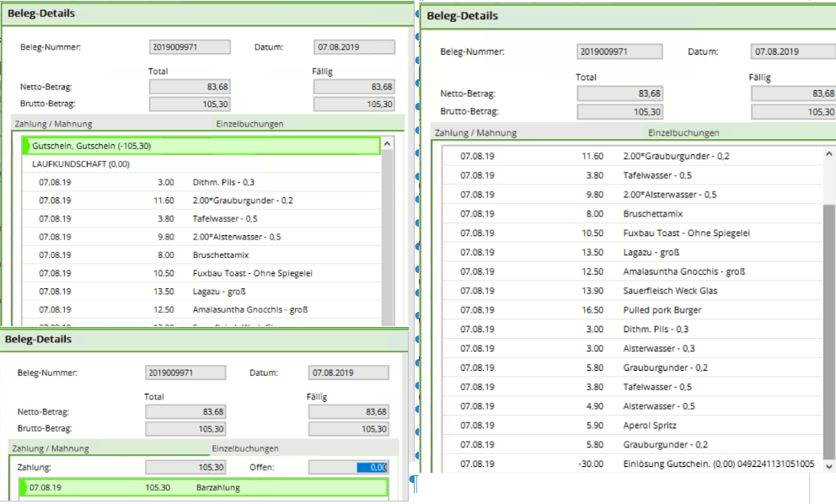Image resolution: width=836 pixels, height=504 pixels.
Task: Click scroll-up arrow beside the Gutschein row
Action: 387,144
